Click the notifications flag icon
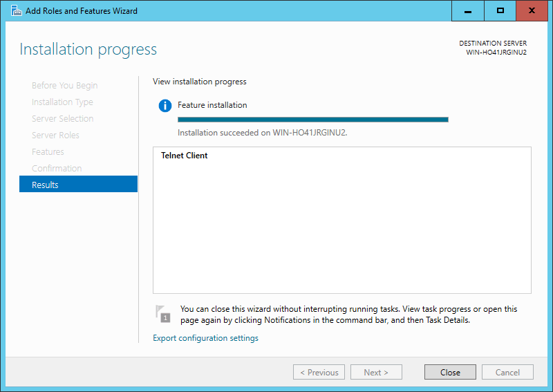The height and width of the screenshot is (392, 553). coord(163,314)
